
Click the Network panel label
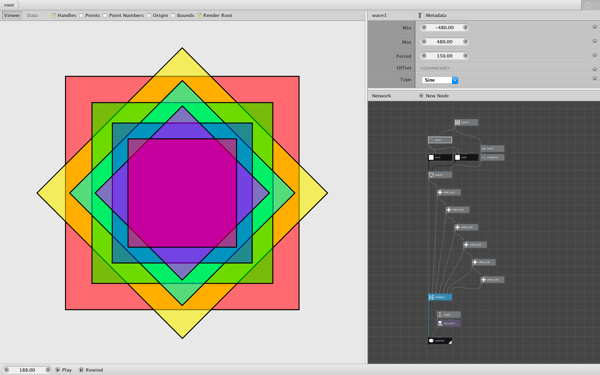pyautogui.click(x=381, y=96)
